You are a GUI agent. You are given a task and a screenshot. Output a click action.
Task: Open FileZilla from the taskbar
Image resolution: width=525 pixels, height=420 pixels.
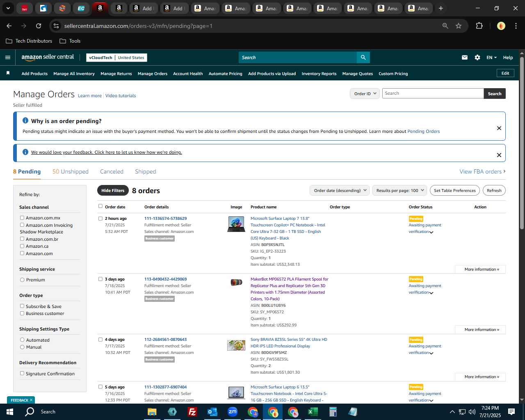click(192, 412)
